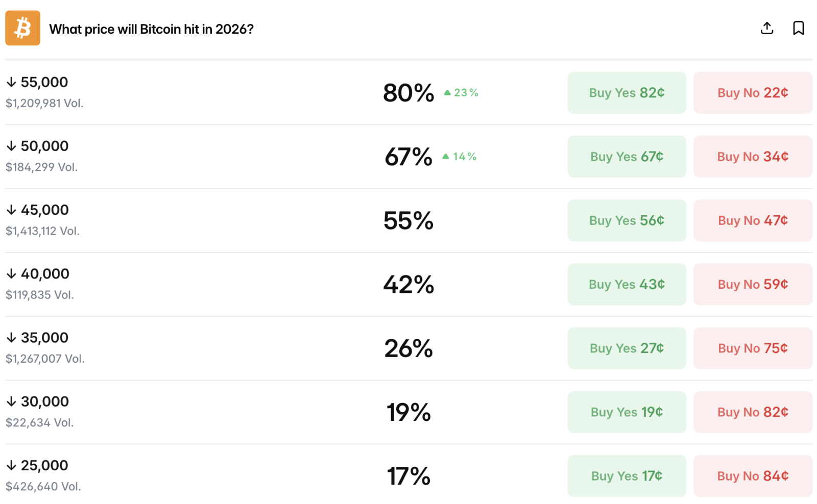Screen dimensions: 817x504
Task: Click the green 23% up indicator
Action: click(461, 93)
